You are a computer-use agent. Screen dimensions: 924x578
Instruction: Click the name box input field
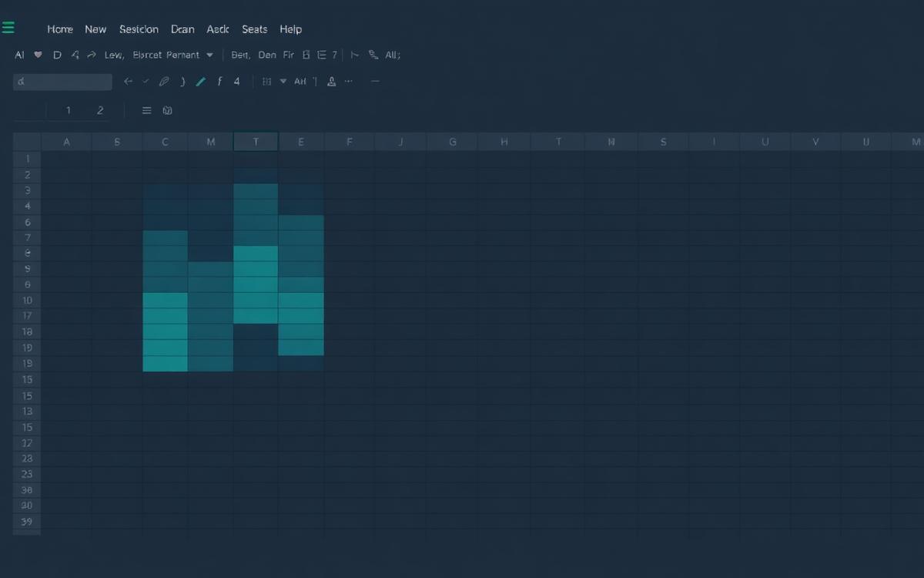pos(62,81)
